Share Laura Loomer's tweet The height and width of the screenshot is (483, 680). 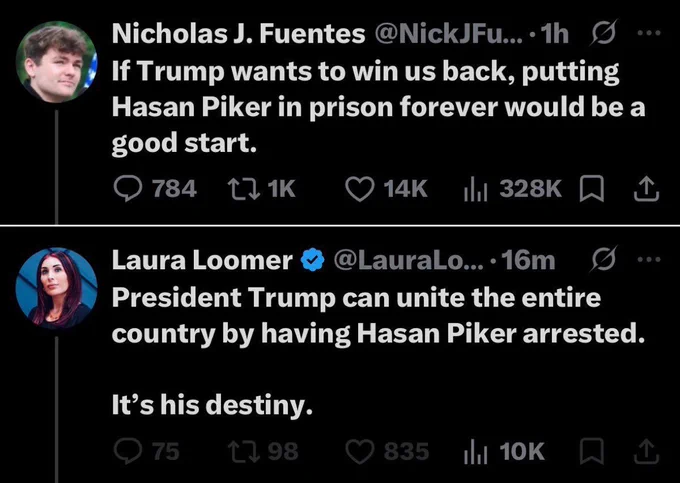click(647, 451)
